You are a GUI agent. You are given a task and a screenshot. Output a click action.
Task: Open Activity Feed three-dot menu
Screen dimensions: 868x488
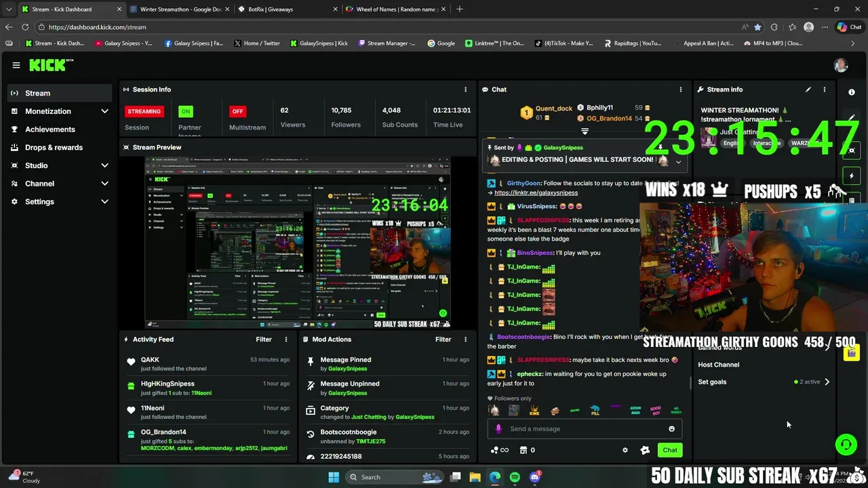pyautogui.click(x=285, y=340)
